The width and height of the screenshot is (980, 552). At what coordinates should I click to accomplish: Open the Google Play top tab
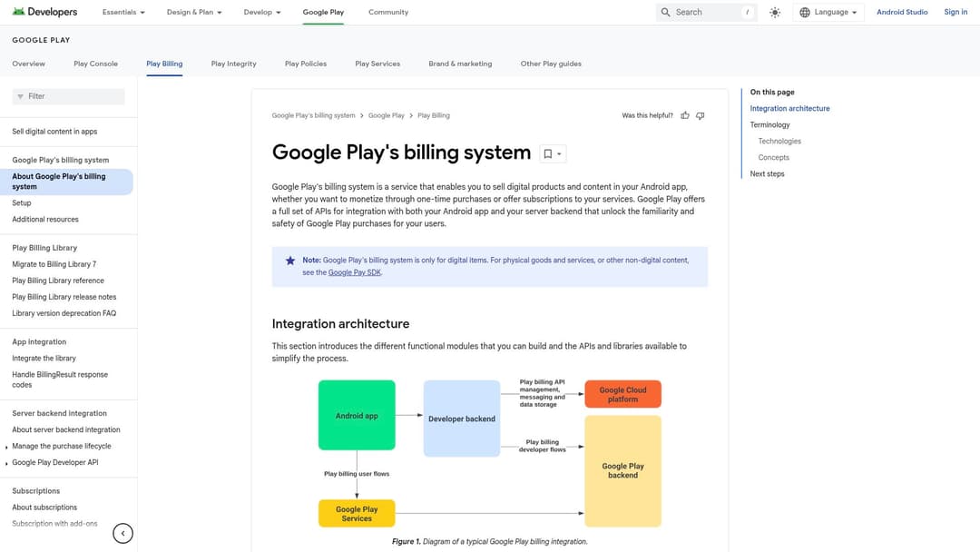(x=323, y=12)
